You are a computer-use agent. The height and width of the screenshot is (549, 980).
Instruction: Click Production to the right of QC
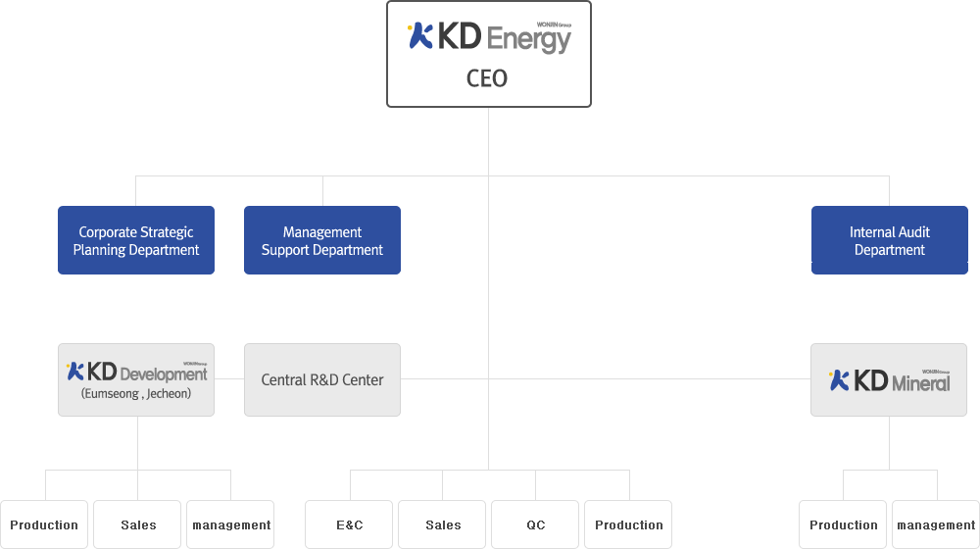(x=629, y=524)
